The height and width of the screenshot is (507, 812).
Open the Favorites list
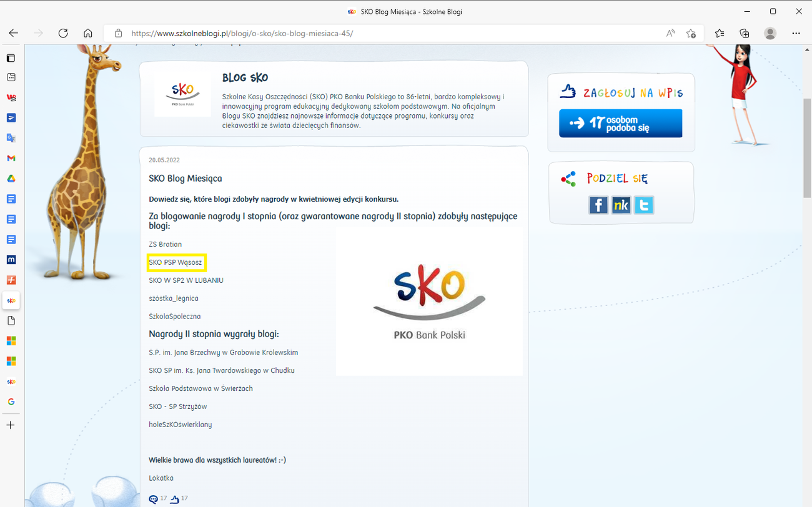[x=720, y=33]
